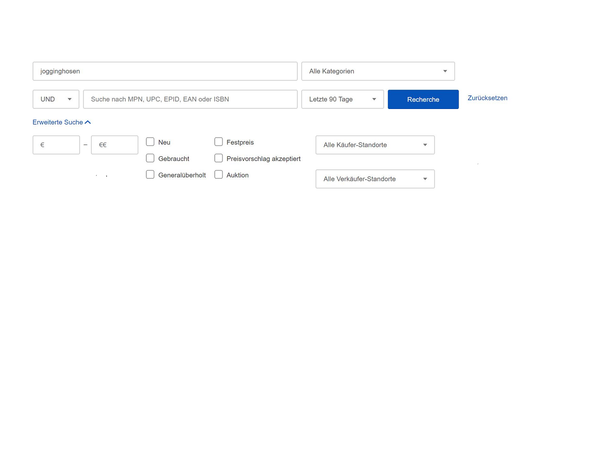Enable the Gebraucht checkbox
This screenshot has height=450, width=600.
pyautogui.click(x=150, y=158)
